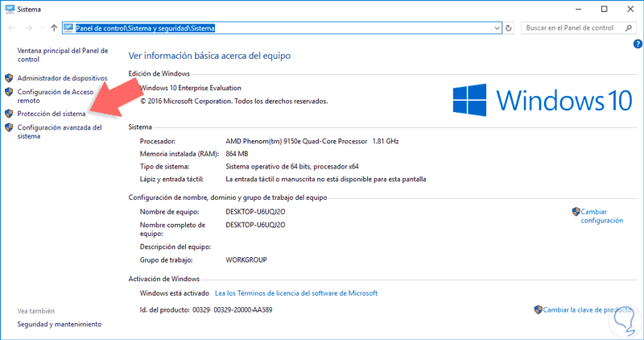Click shield icon next to Cambiar la clave de producto

coord(538,309)
